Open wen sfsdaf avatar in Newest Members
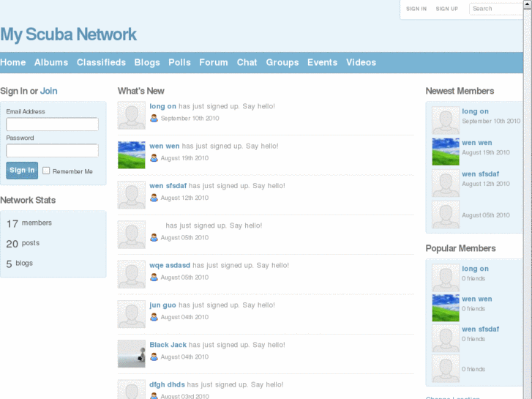This screenshot has width=532, height=399. pos(446,183)
